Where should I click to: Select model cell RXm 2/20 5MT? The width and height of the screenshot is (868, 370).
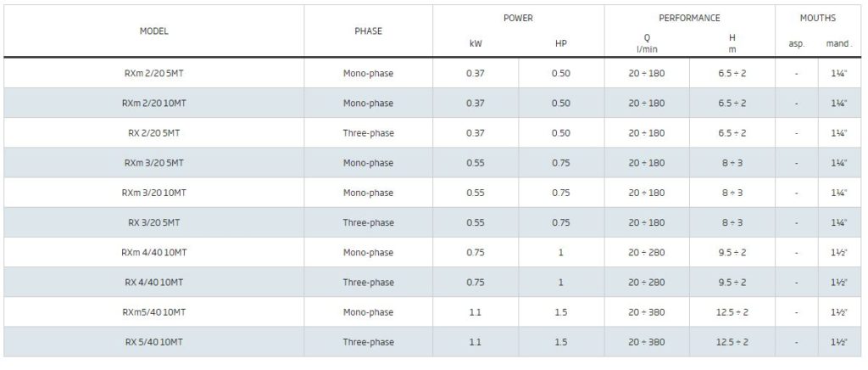[154, 73]
